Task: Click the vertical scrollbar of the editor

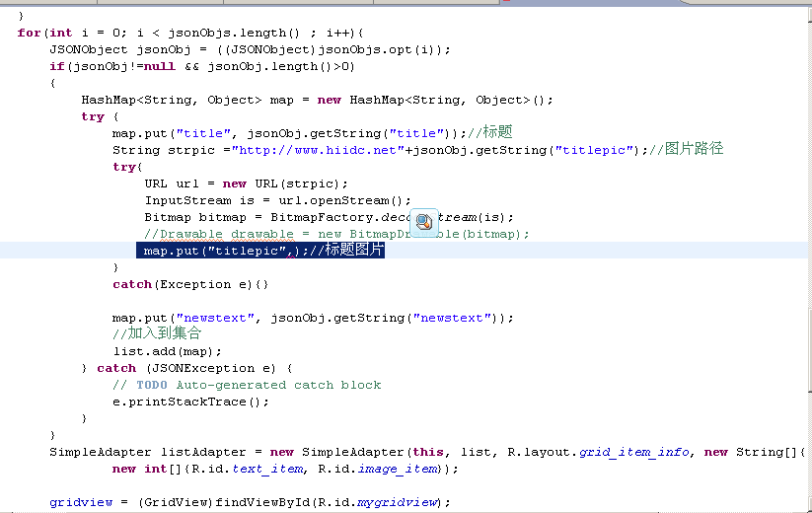Action: point(809,258)
